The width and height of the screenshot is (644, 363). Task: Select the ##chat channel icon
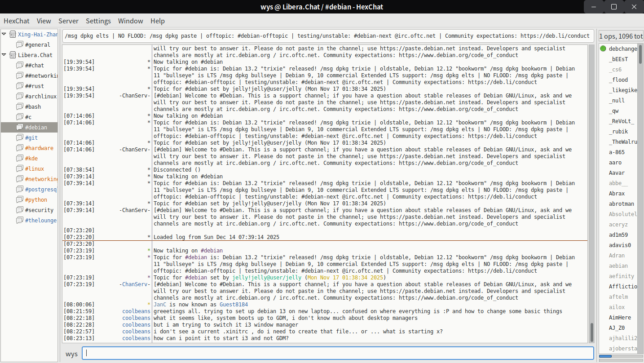pyautogui.click(x=19, y=65)
